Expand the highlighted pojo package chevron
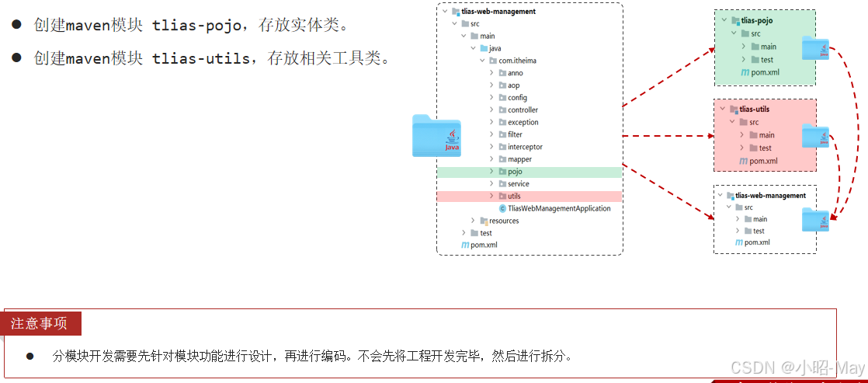The height and width of the screenshot is (383, 868). (x=491, y=171)
